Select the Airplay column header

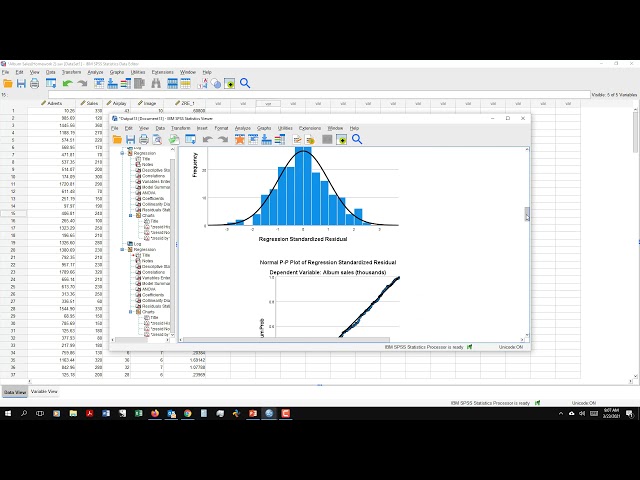[x=116, y=103]
